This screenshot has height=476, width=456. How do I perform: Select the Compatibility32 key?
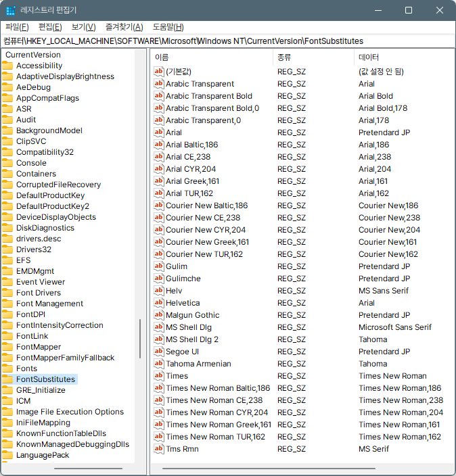[45, 152]
